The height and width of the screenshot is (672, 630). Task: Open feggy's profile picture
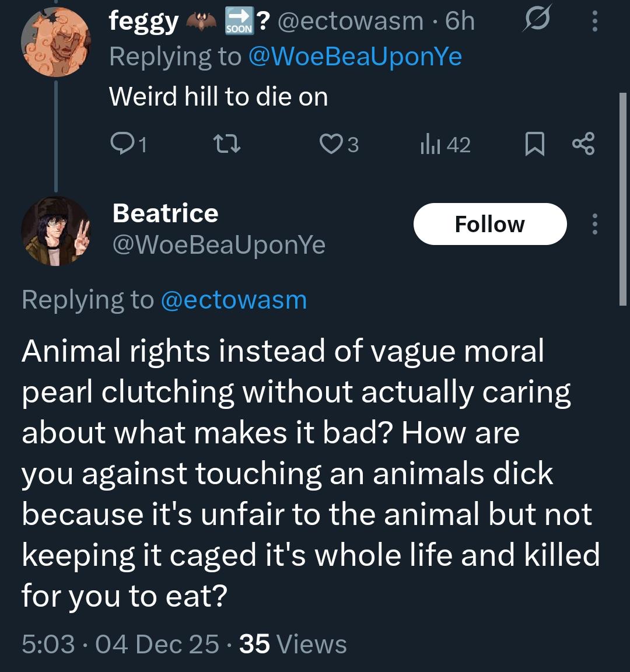point(55,42)
